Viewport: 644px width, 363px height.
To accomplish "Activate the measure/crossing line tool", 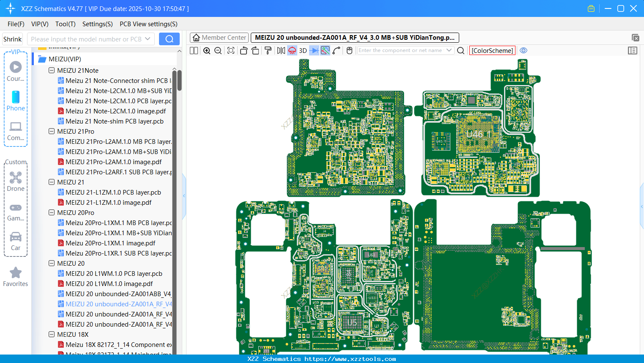I will (x=325, y=50).
